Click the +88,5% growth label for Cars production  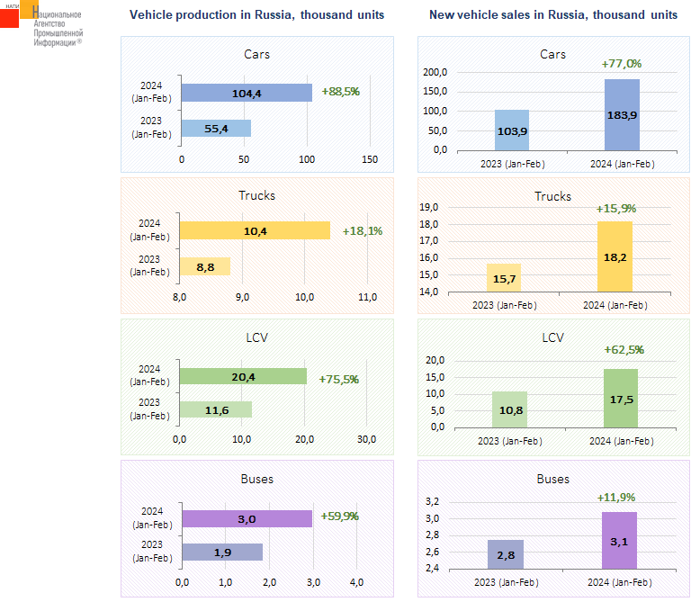point(340,92)
